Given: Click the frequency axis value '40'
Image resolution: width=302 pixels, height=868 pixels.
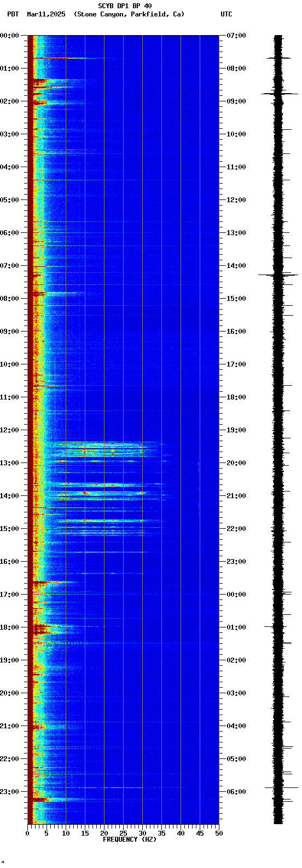Looking at the screenshot, I should (181, 833).
